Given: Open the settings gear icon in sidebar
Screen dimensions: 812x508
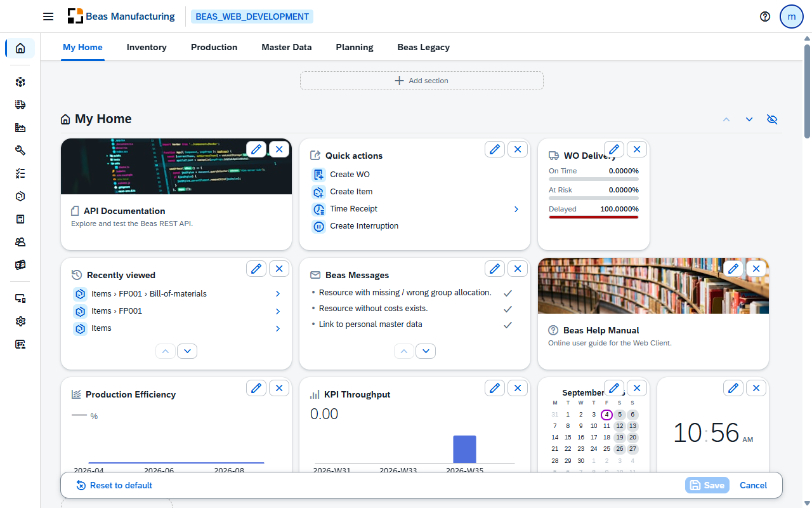Looking at the screenshot, I should tap(20, 321).
